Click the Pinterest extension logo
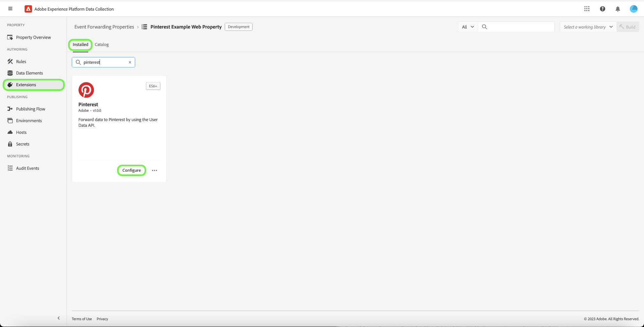644x327 pixels. [x=86, y=90]
